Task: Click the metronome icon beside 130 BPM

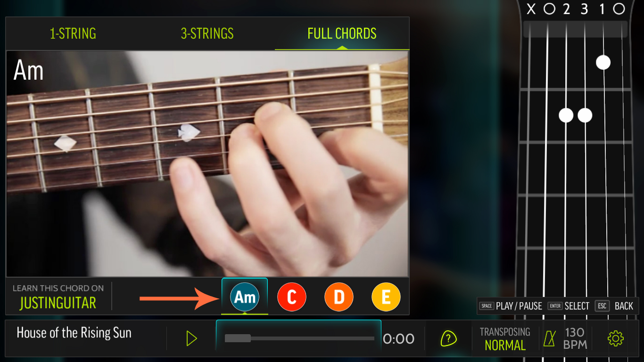Action: (x=550, y=338)
